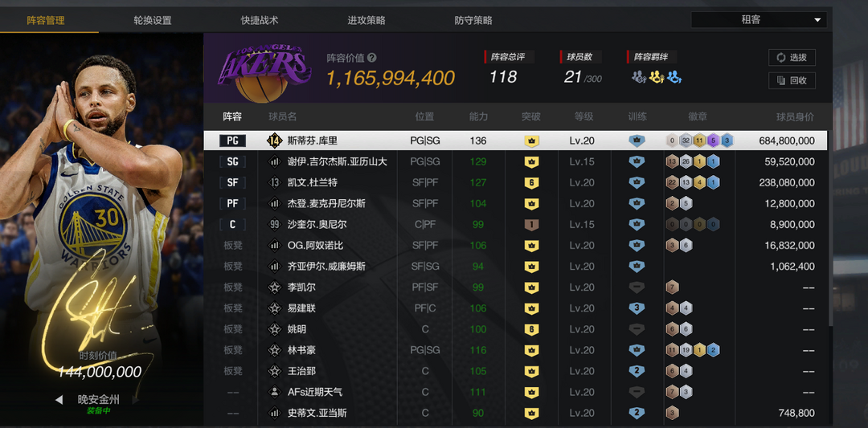Show help for 阵容价值
868x428 pixels.
[x=372, y=58]
